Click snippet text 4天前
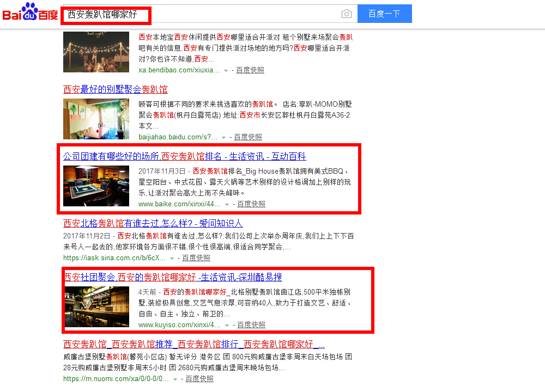This screenshot has height=392, width=545. coord(147,292)
